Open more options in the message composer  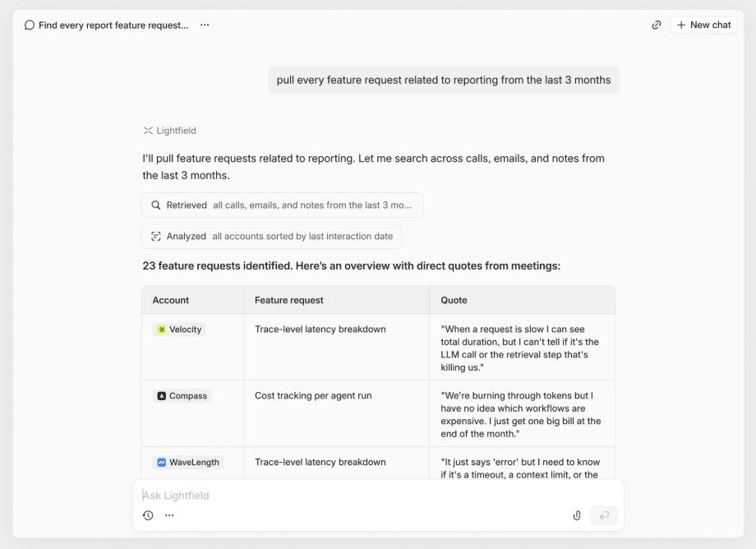point(169,515)
